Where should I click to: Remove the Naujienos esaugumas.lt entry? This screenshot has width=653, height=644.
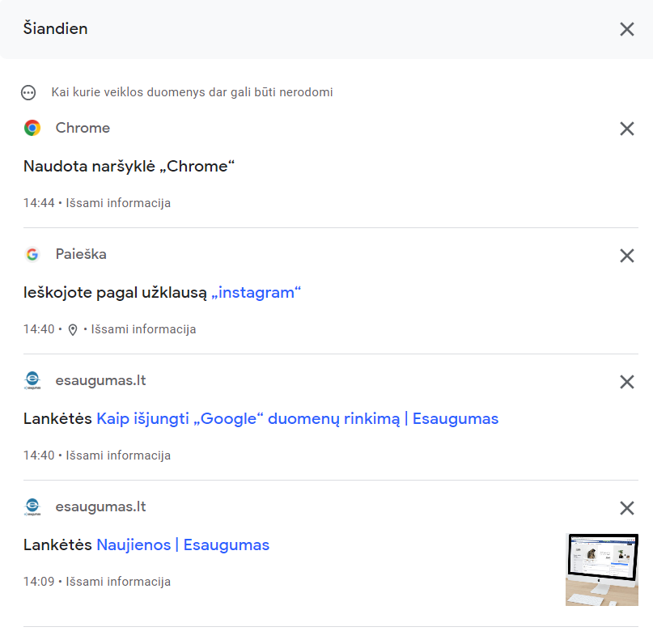pyautogui.click(x=627, y=507)
